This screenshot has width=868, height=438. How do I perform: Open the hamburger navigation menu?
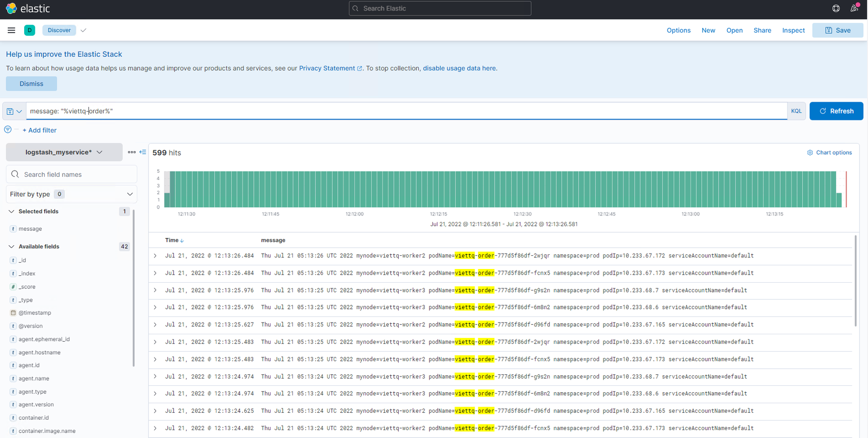point(11,31)
